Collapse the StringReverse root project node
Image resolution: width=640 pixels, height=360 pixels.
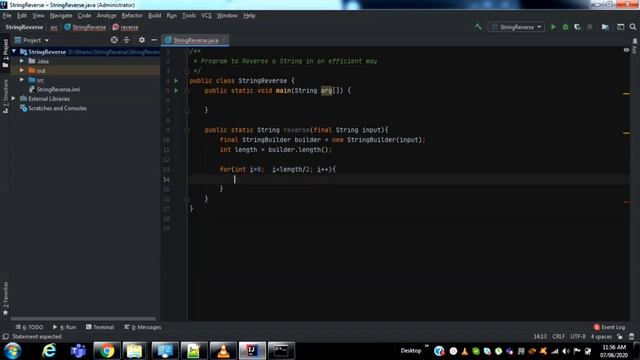click(x=14, y=52)
